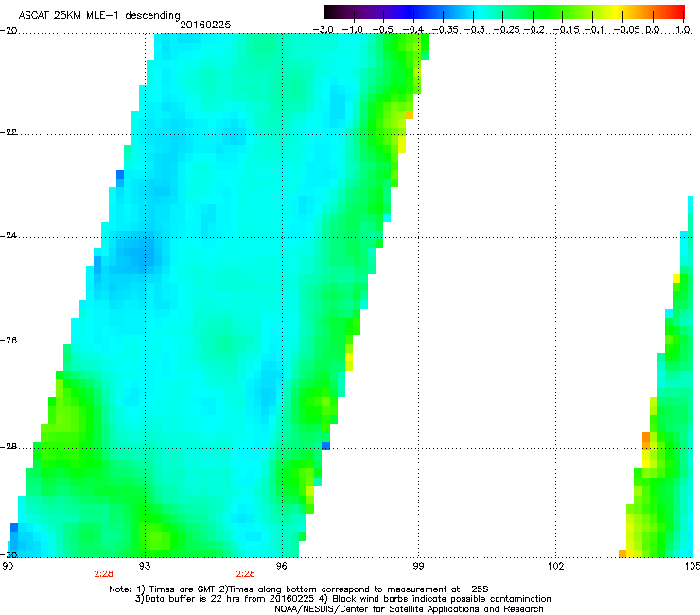Click the -30 latitude axis label
Screen dimensions: 700x615
click(x=9, y=554)
